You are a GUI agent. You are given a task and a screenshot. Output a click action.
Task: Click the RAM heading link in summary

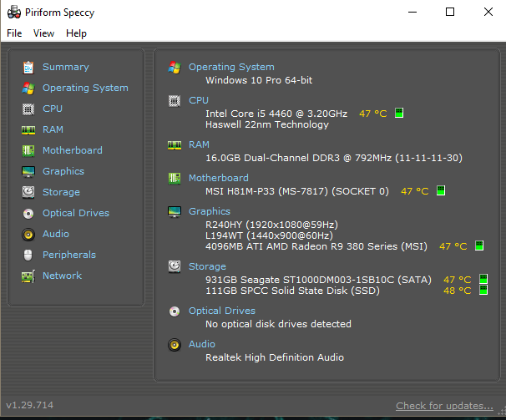(199, 144)
